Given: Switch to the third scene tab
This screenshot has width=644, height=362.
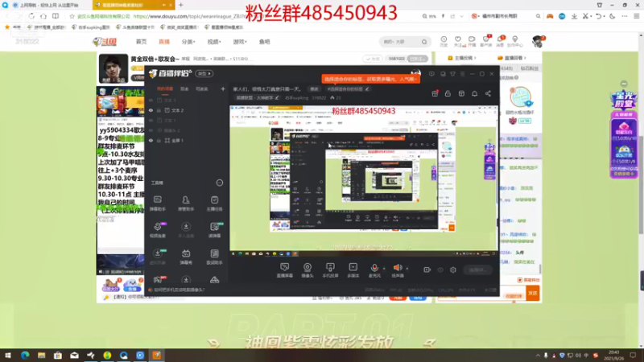Looking at the screenshot, I should [x=202, y=88].
